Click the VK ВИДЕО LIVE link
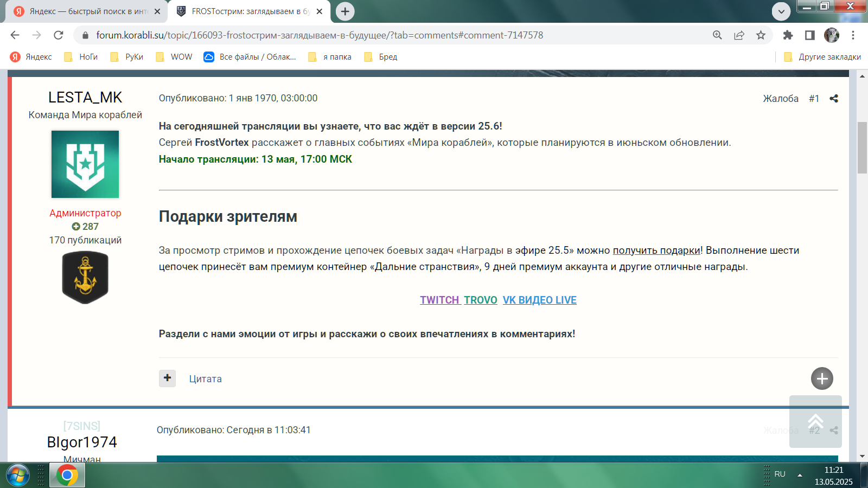Viewport: 868px width, 488px height. click(539, 300)
